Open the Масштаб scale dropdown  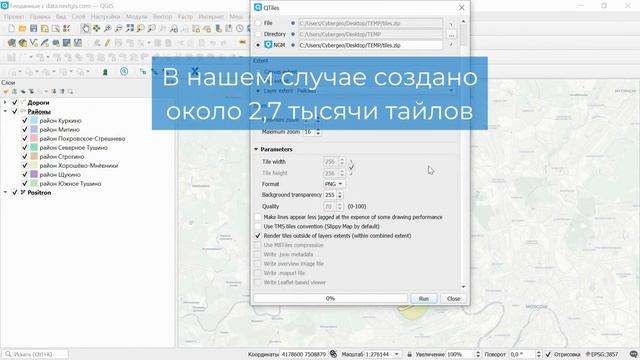pyautogui.click(x=396, y=354)
